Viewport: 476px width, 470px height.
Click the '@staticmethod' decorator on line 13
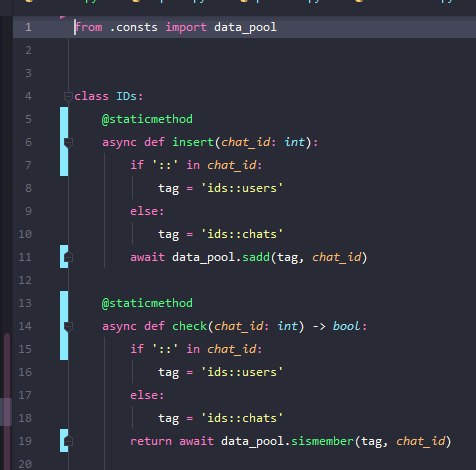[x=147, y=303]
